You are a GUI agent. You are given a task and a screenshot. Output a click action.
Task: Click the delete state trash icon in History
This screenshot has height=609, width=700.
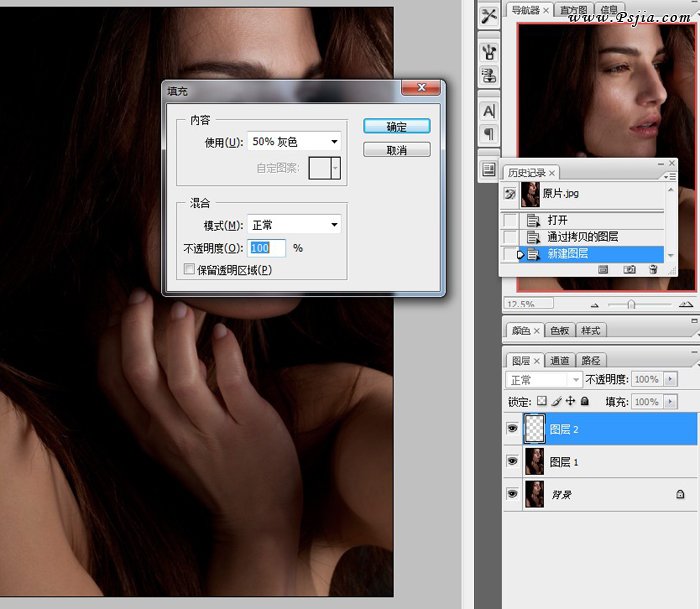(x=653, y=270)
